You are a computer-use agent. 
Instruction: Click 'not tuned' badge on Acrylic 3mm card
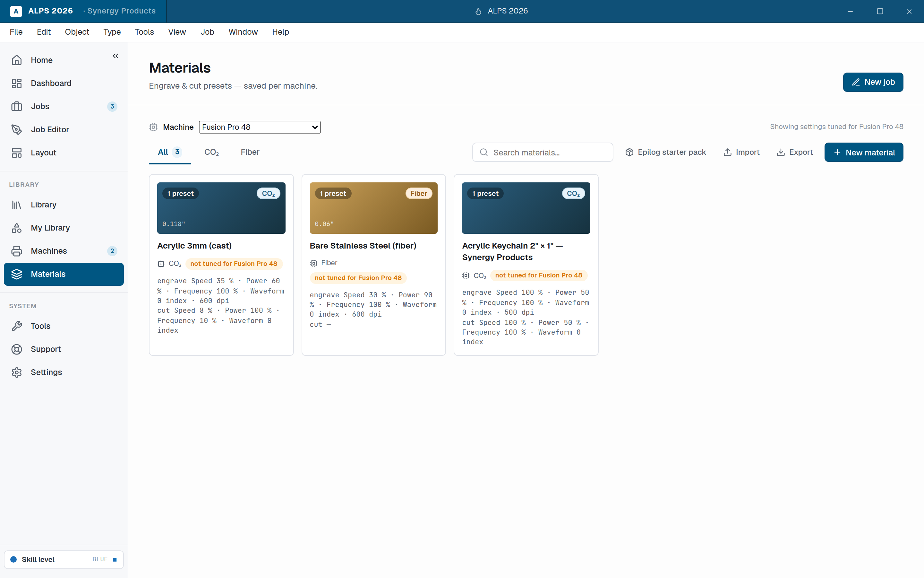234,264
